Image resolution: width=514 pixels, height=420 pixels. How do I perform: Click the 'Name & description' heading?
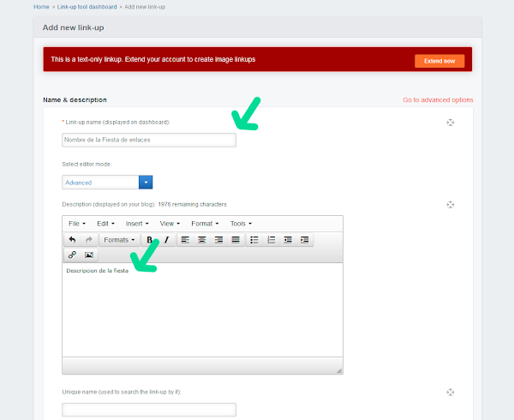tap(75, 100)
